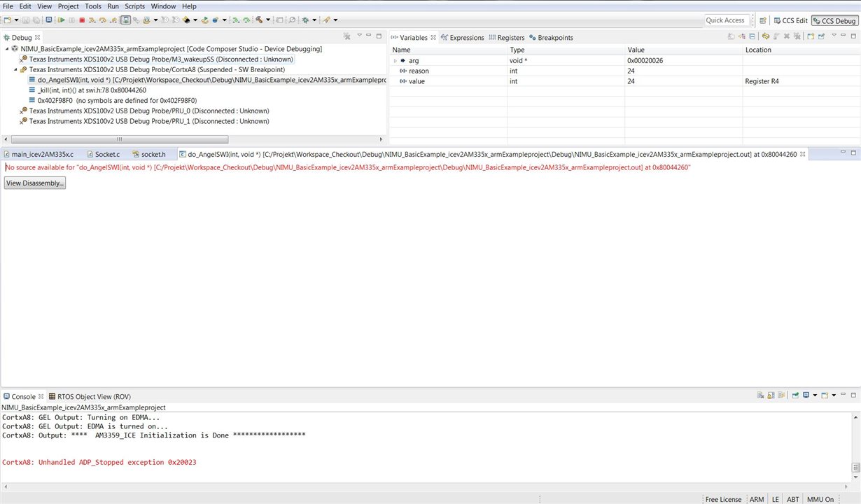Switch to the Breakpoints tab

click(x=551, y=37)
